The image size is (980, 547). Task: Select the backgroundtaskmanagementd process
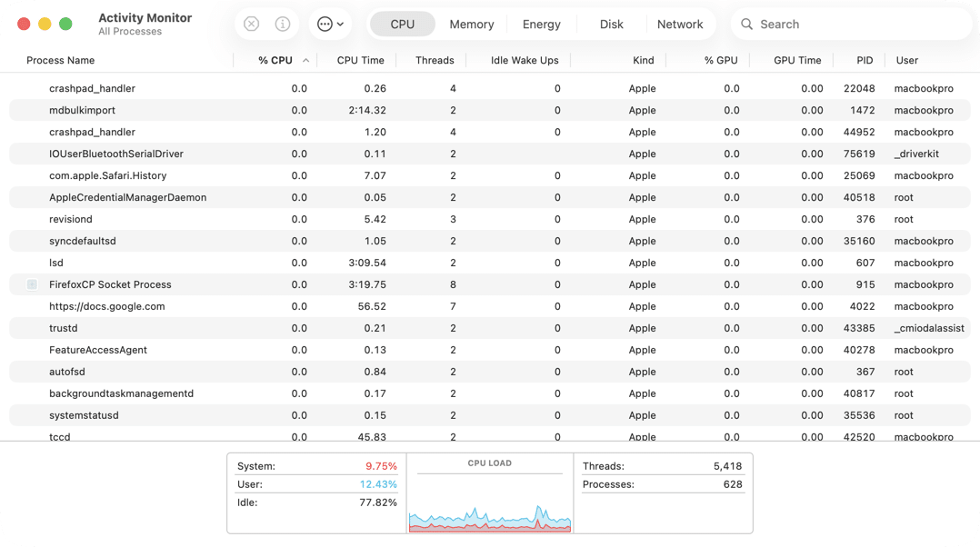[490, 394]
